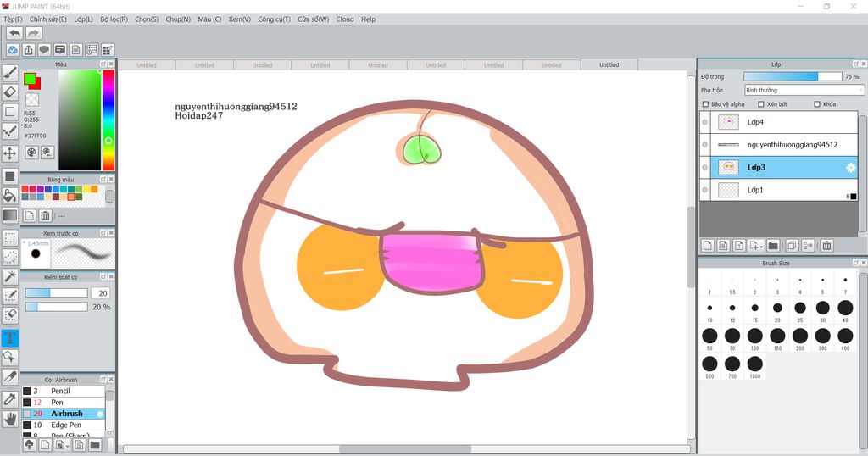Viewport: 868px width, 456px height.
Task: Open Airbrush brush settings gear
Action: coord(100,414)
